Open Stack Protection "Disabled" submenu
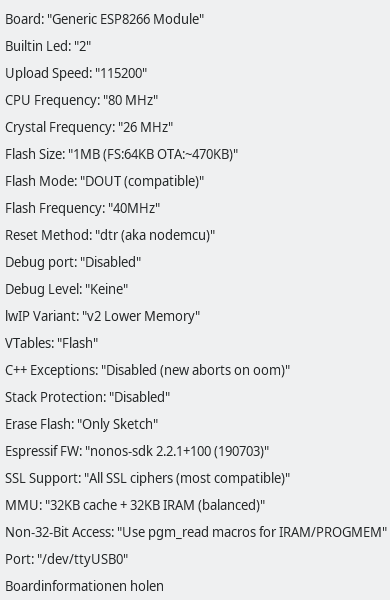 click(195, 397)
